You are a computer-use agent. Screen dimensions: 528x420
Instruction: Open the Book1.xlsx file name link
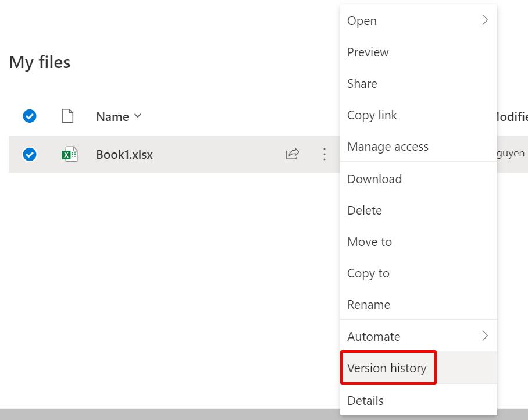(124, 155)
